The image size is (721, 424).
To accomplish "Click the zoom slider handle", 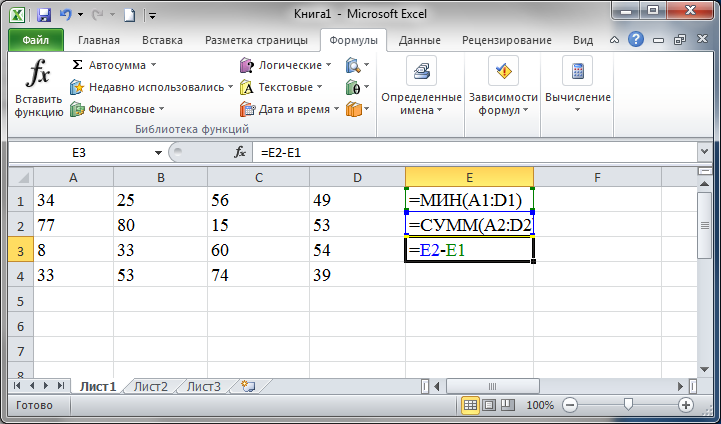I will click(x=627, y=405).
